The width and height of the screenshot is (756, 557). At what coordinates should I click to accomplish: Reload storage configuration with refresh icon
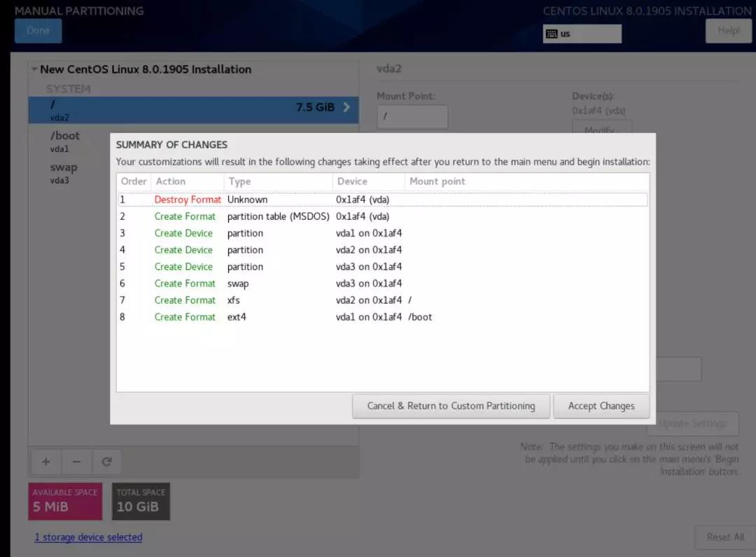[x=106, y=462]
